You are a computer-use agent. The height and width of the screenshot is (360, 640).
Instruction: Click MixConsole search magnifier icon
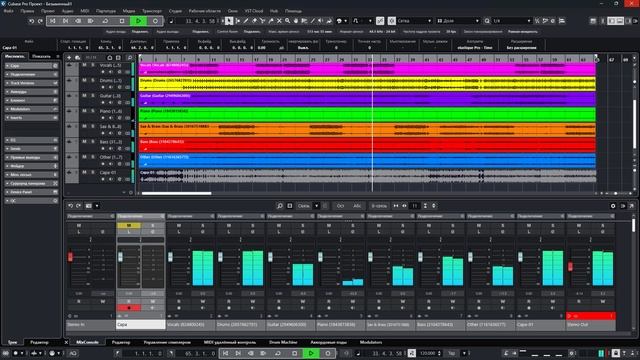pos(280,206)
